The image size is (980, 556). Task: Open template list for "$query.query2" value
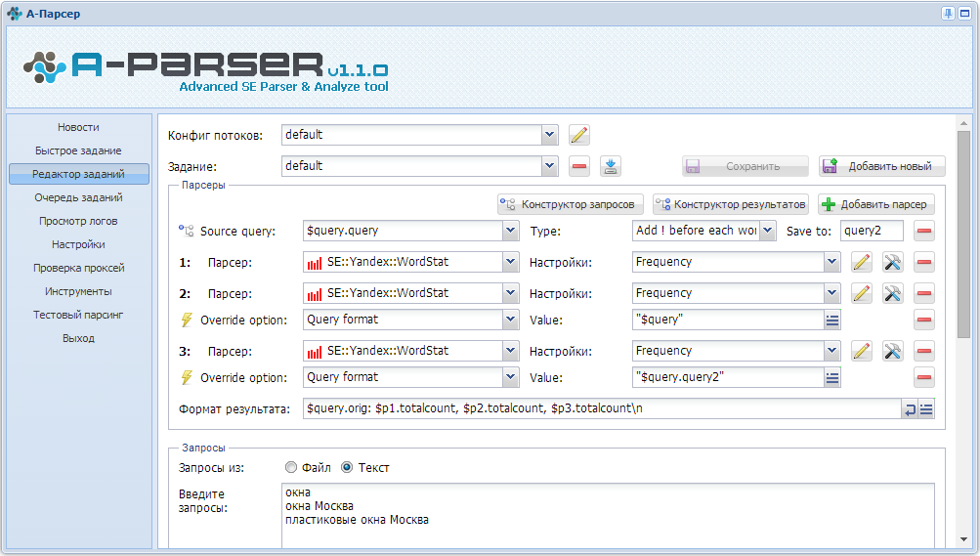(x=831, y=378)
